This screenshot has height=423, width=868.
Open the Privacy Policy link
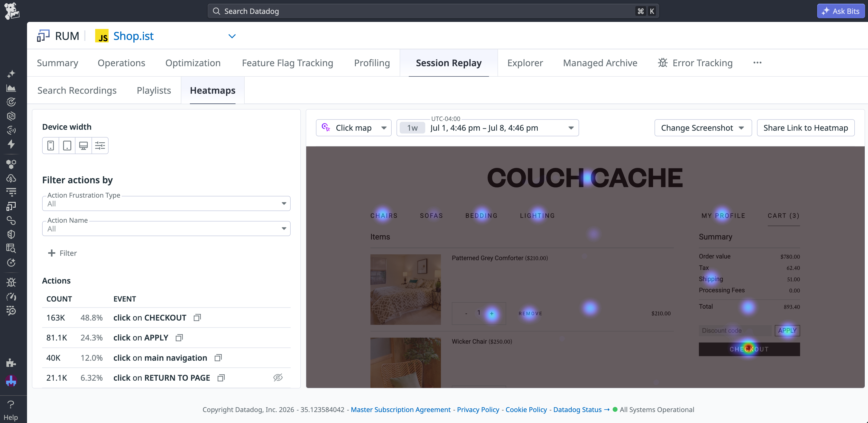click(478, 410)
